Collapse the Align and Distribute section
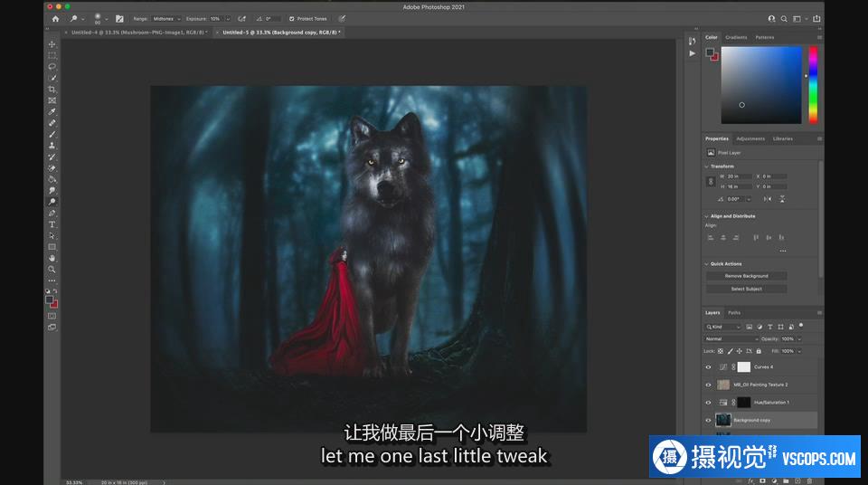Screen dimensions: 868x485 coord(706,216)
